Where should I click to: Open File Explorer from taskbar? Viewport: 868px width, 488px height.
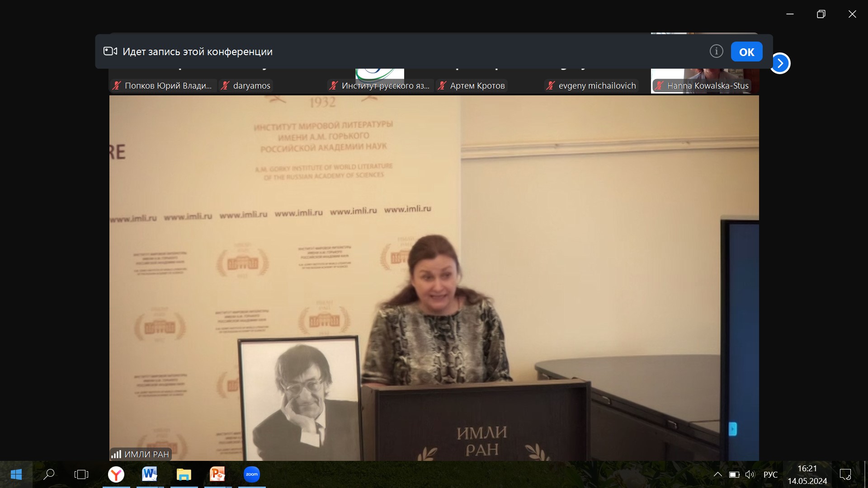(184, 474)
